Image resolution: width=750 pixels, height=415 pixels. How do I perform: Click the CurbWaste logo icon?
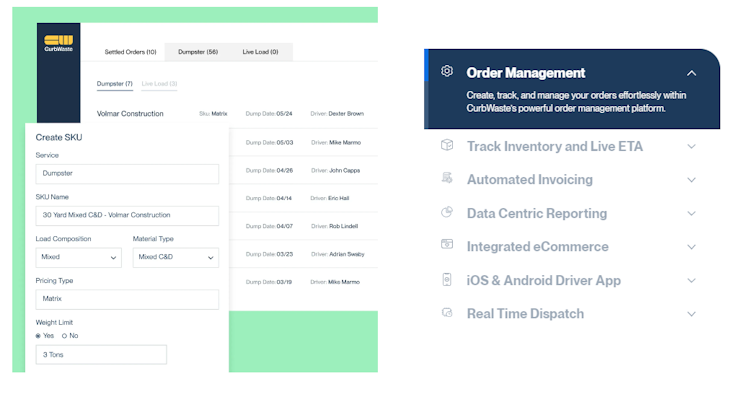tap(58, 43)
